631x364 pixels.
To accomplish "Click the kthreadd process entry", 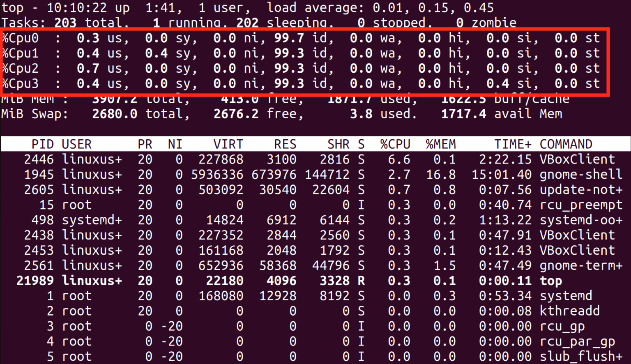I will [569, 311].
